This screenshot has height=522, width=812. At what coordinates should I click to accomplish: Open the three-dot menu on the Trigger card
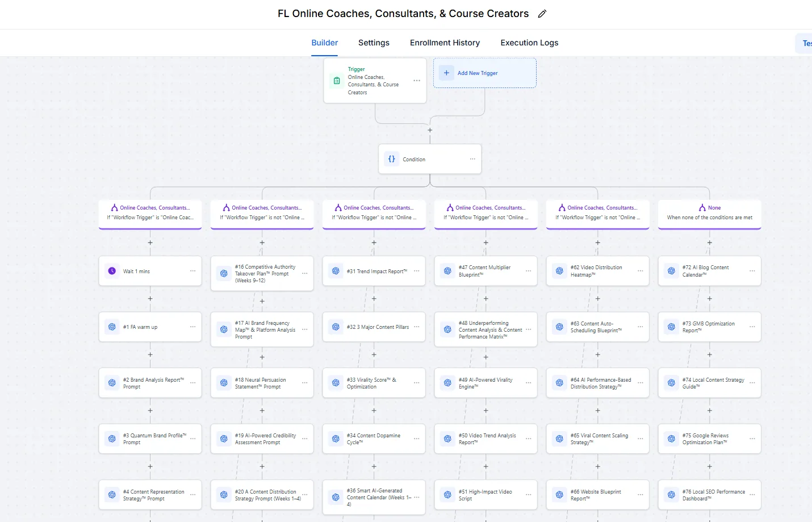tap(417, 81)
